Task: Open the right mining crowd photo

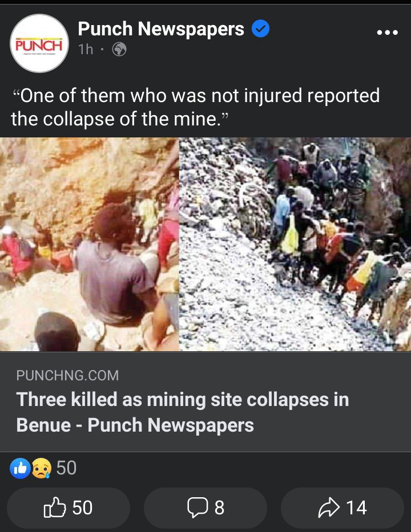Action: [x=295, y=244]
